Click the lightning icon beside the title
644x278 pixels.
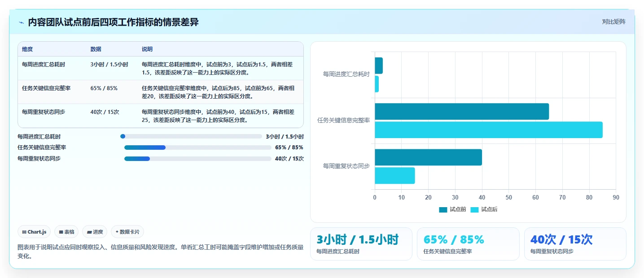click(22, 22)
